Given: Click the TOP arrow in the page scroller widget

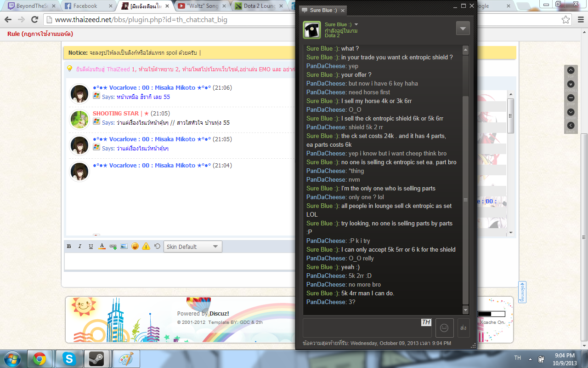Looking at the screenshot, I should click(571, 70).
